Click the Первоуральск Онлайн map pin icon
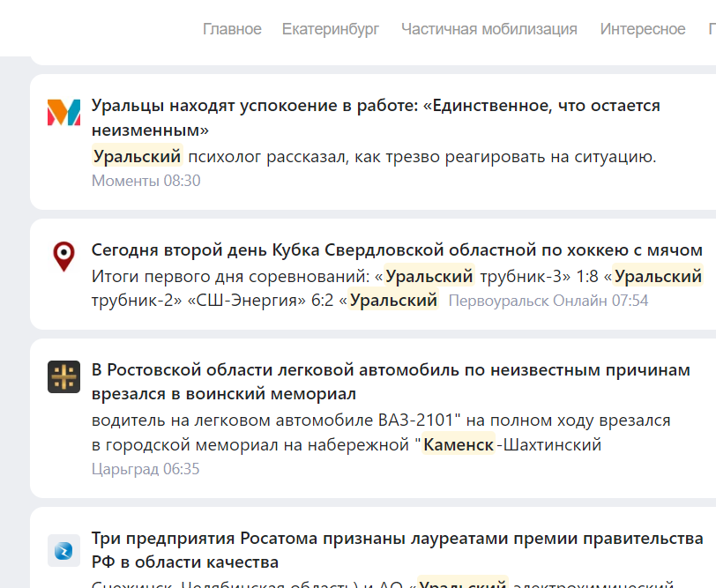The width and height of the screenshot is (716, 588). 63,257
